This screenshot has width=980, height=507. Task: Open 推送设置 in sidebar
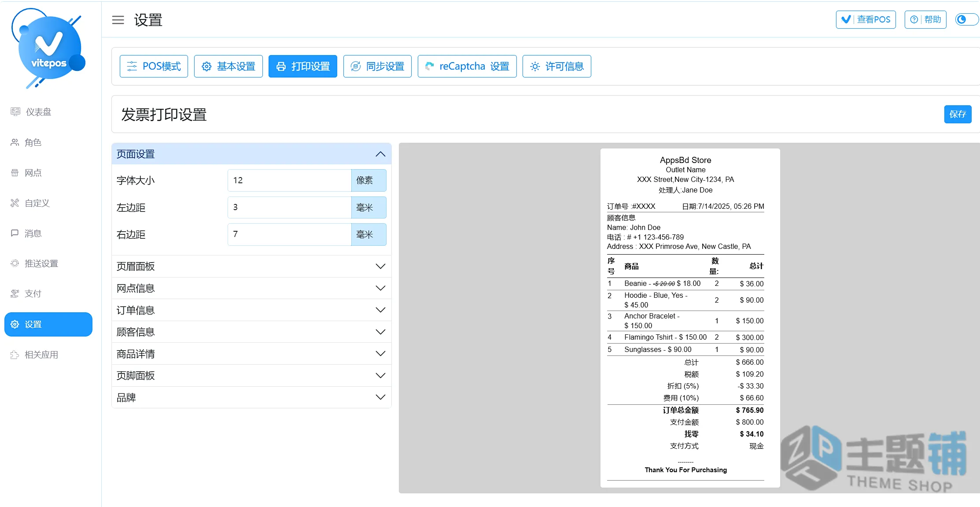click(48, 263)
